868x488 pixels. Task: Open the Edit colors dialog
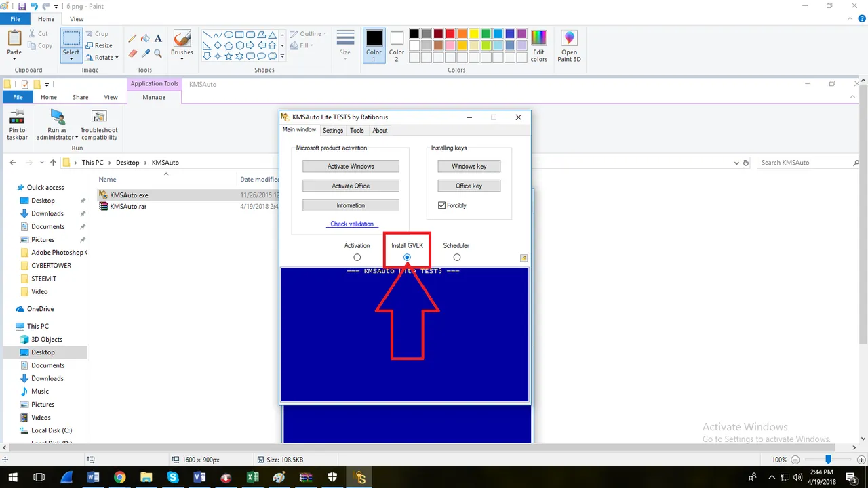tap(539, 46)
